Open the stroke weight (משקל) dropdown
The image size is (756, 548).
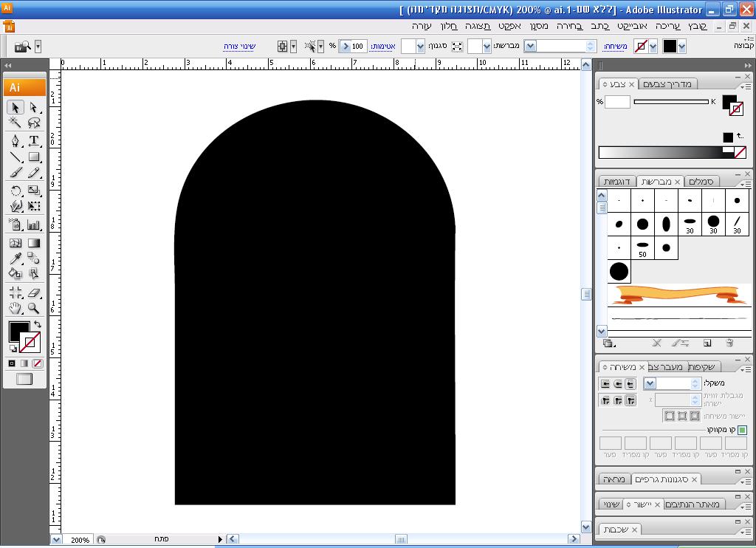coord(650,383)
